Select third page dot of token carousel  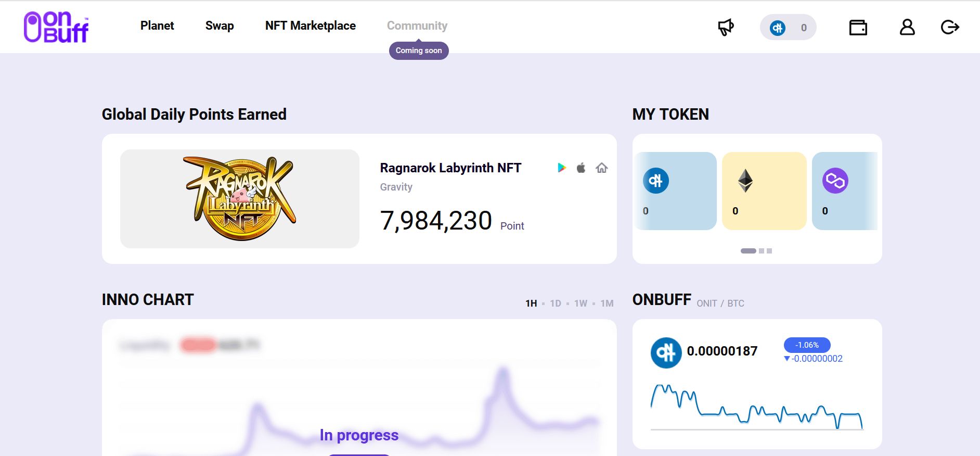(769, 251)
